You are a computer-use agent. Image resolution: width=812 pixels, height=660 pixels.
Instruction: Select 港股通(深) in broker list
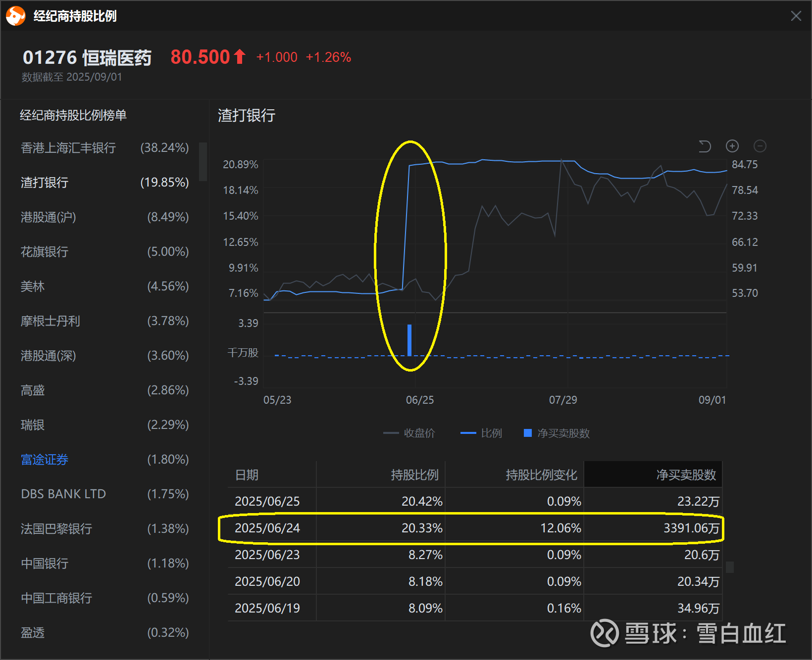click(x=104, y=356)
